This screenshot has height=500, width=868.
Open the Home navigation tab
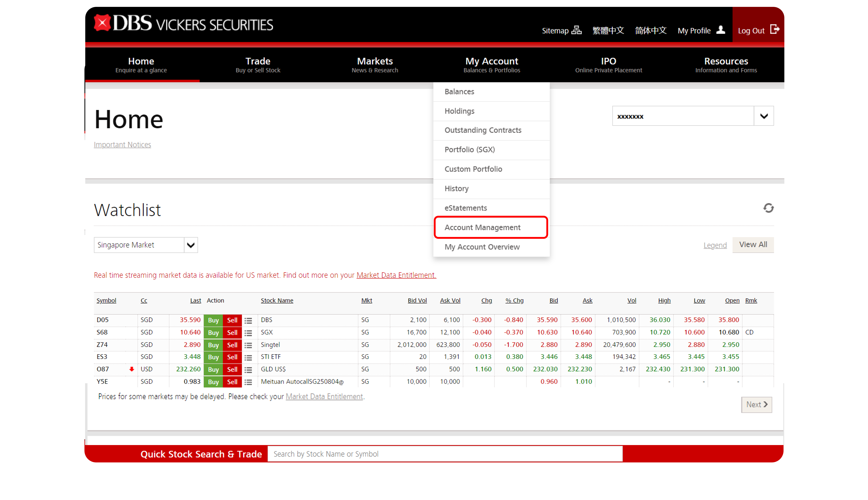[x=141, y=65]
